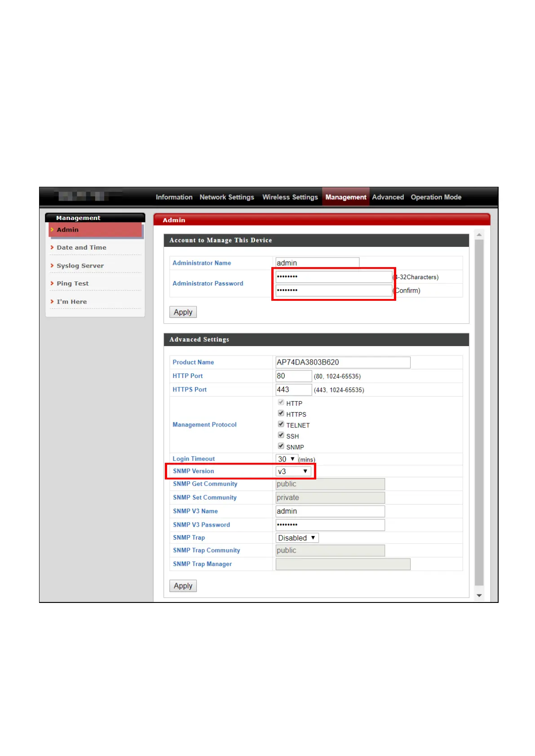Click the Management sidebar header
The height and width of the screenshot is (756, 535).
coord(95,218)
